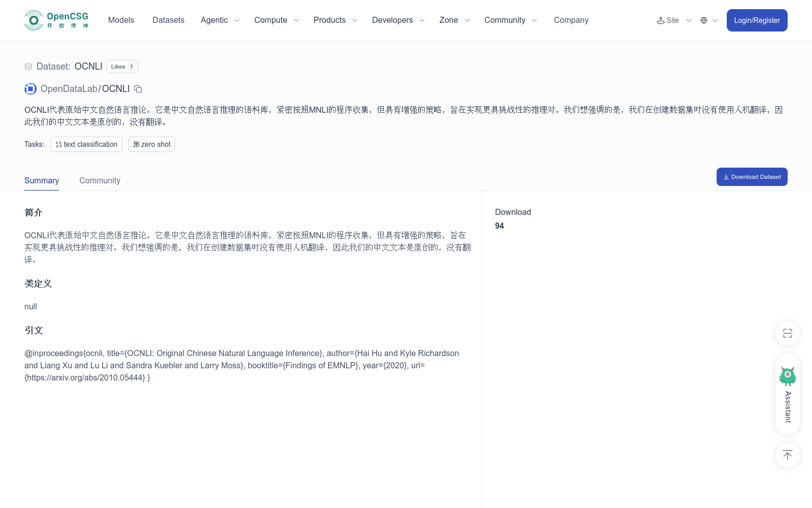Click the OCNLI name in path

116,89
